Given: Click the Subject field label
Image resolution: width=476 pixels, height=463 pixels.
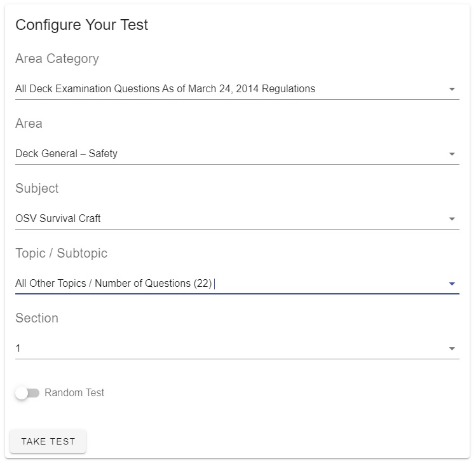Looking at the screenshot, I should 37,188.
